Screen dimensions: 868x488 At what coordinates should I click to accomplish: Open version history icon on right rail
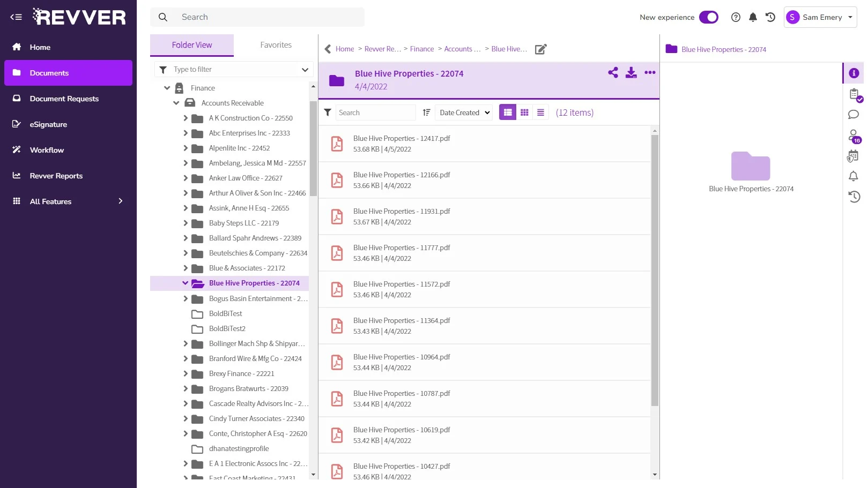tap(854, 197)
